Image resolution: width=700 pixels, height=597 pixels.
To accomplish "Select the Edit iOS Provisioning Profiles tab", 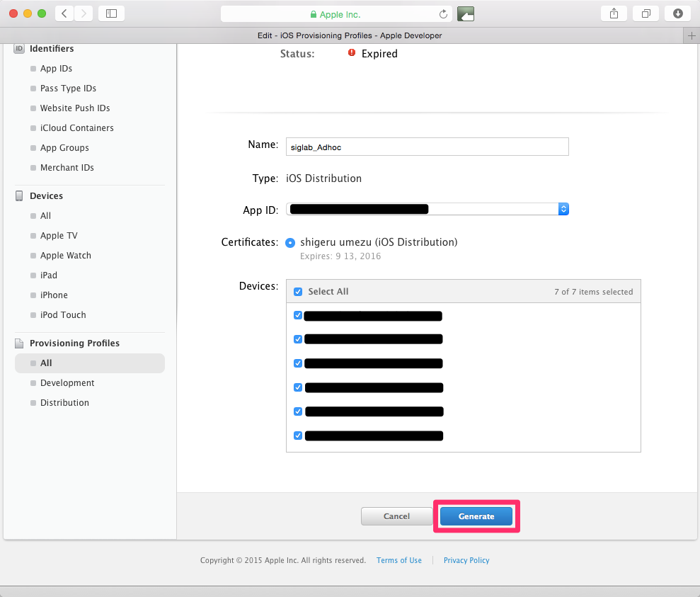I will [350, 35].
